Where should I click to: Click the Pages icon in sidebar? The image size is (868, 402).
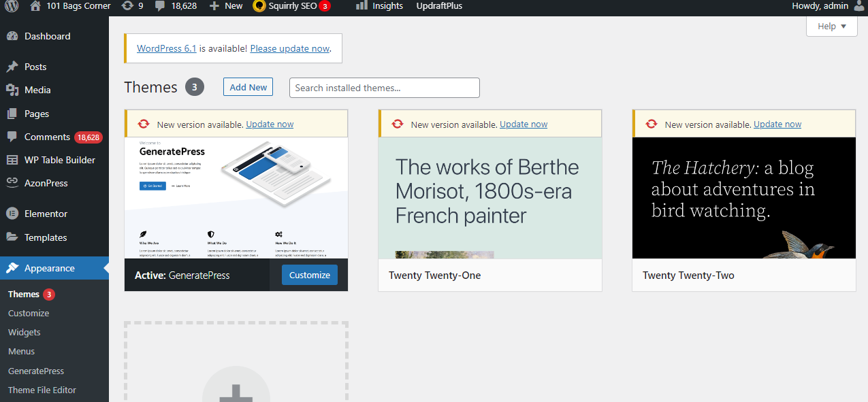coord(12,114)
